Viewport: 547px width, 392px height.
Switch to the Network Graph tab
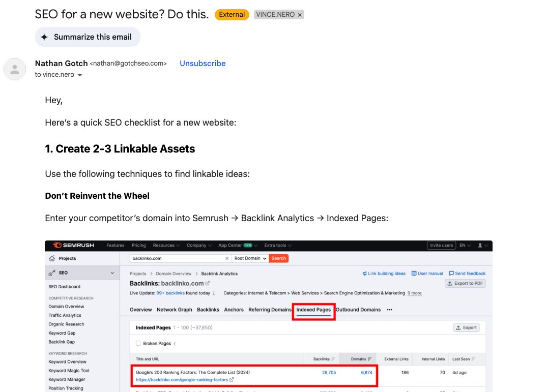pos(175,310)
